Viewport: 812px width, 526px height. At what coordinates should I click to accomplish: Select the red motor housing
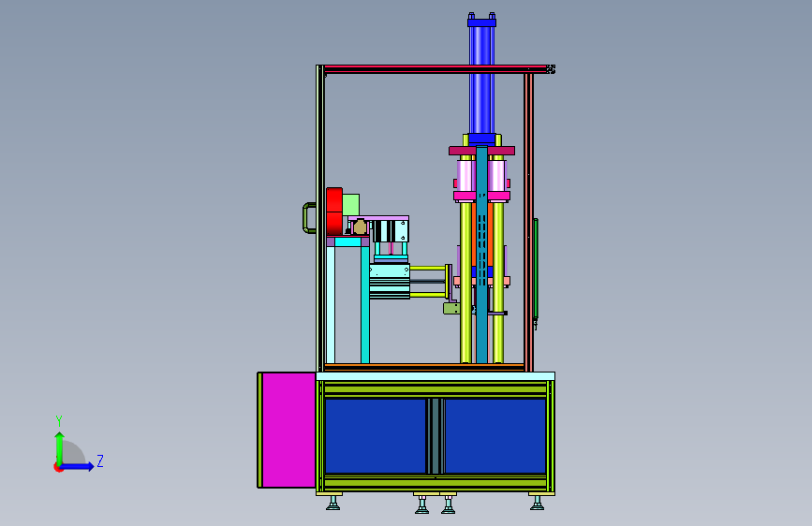pos(334,212)
